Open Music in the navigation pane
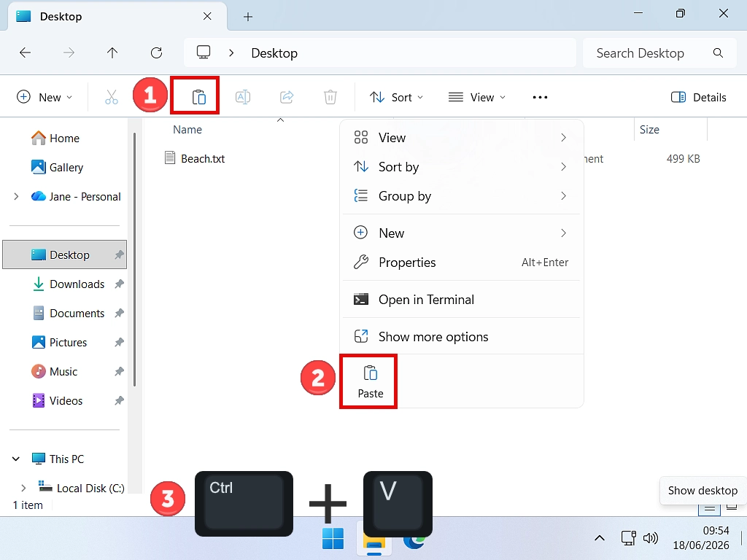This screenshot has width=747, height=560. (x=63, y=371)
